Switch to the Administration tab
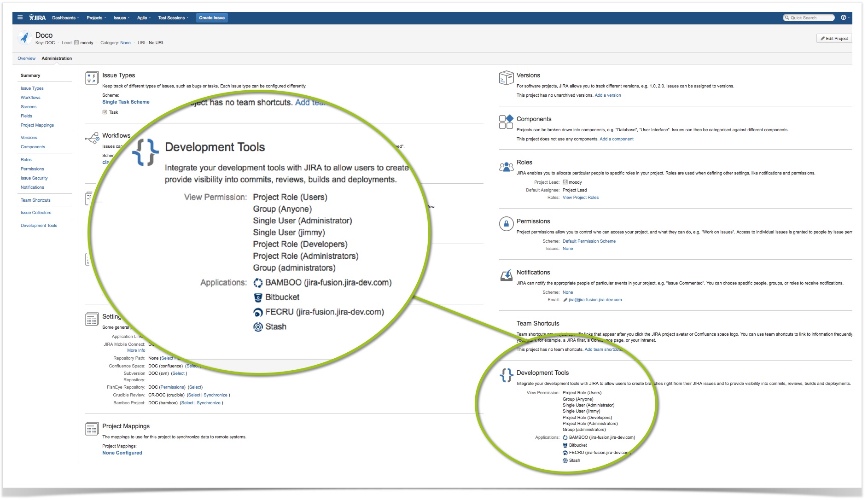Screen dimensions: 868x501 57,58
